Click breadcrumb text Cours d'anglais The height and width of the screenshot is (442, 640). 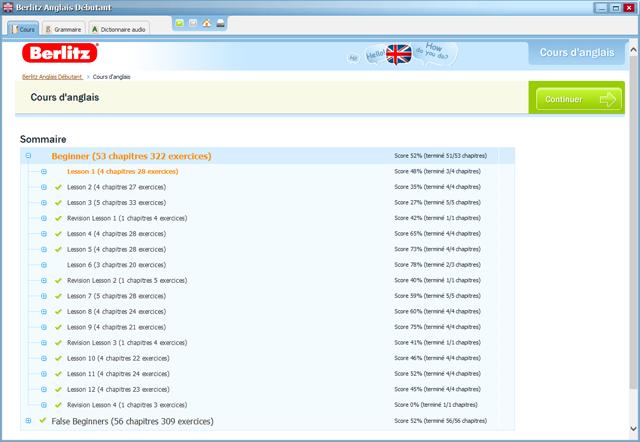(111, 77)
